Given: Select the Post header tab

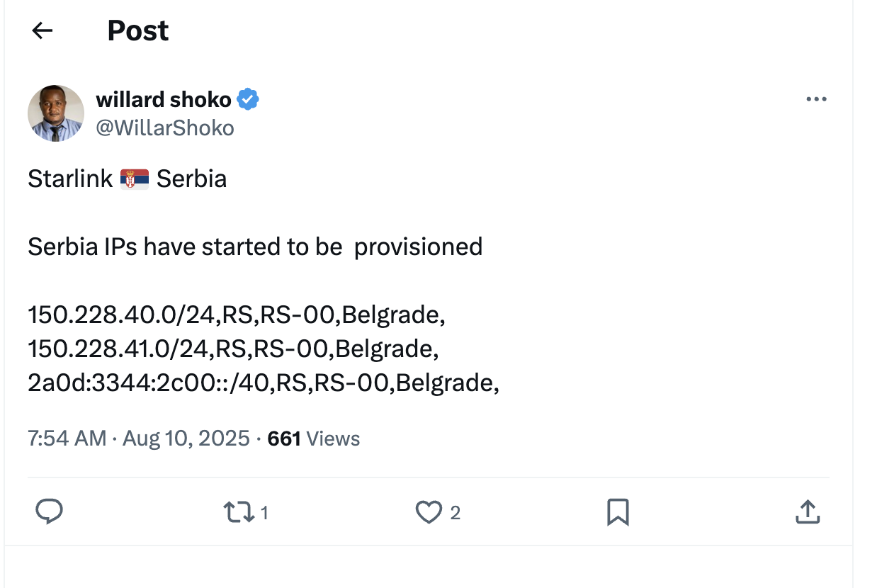Looking at the screenshot, I should pos(137,30).
